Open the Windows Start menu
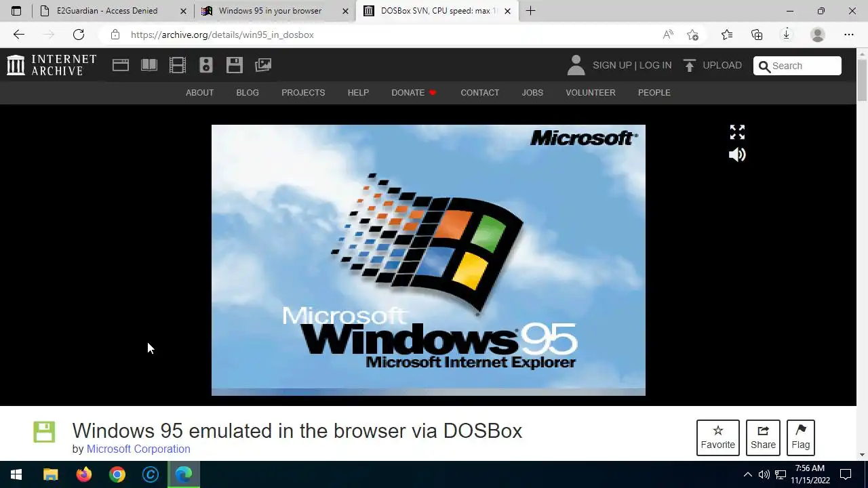This screenshot has width=868, height=488. [16, 474]
